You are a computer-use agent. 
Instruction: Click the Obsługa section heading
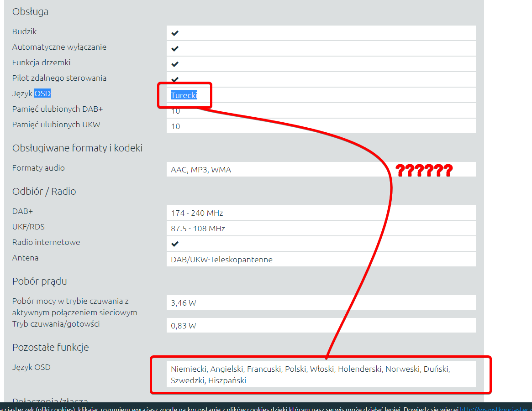(x=30, y=12)
